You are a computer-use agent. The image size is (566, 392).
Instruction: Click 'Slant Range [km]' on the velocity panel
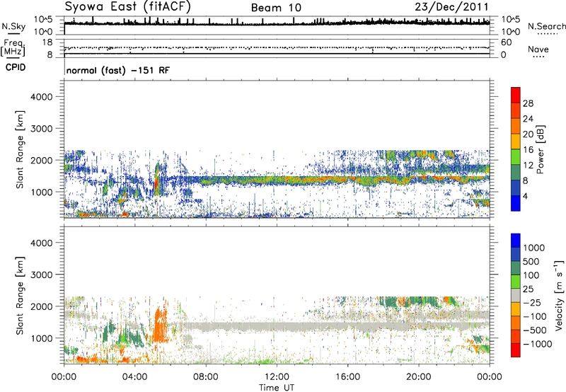(20, 295)
